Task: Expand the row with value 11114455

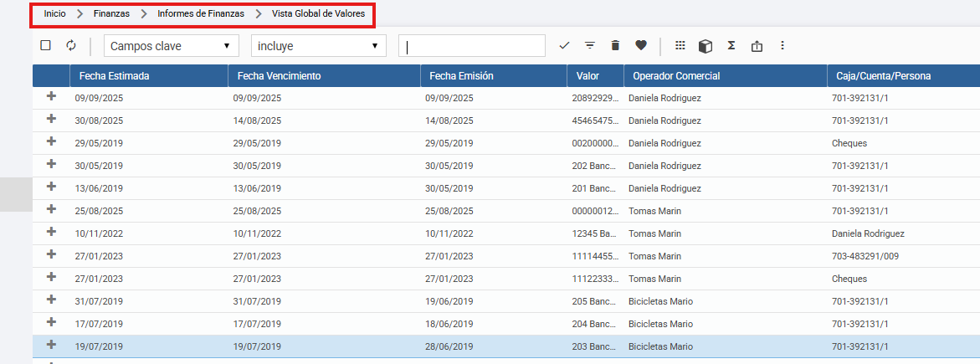Action: (51, 254)
